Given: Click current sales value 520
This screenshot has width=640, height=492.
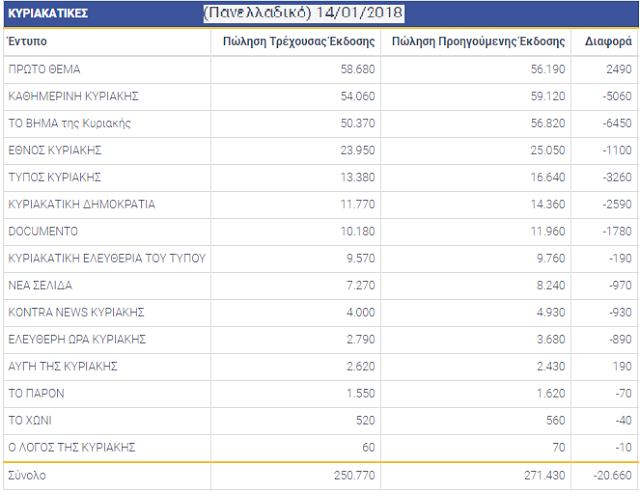Looking at the screenshot, I should (365, 420).
